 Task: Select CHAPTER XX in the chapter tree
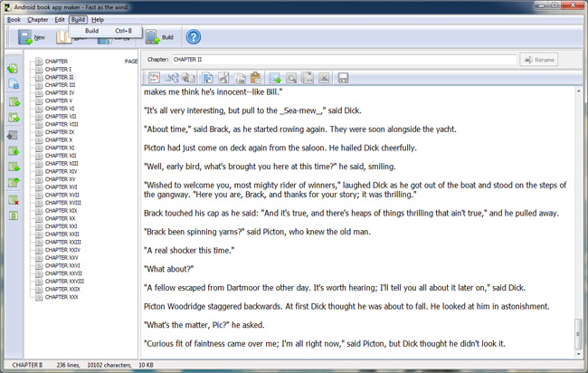tap(60, 218)
